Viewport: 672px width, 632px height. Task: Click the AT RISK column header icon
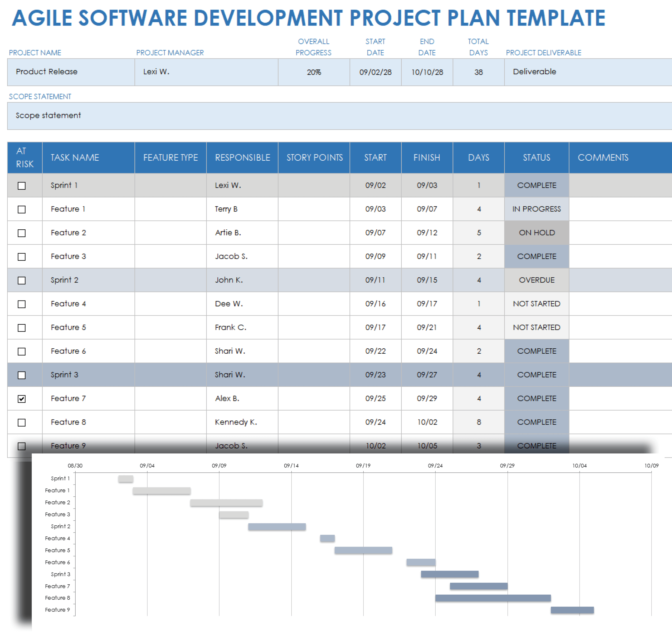pos(24,154)
